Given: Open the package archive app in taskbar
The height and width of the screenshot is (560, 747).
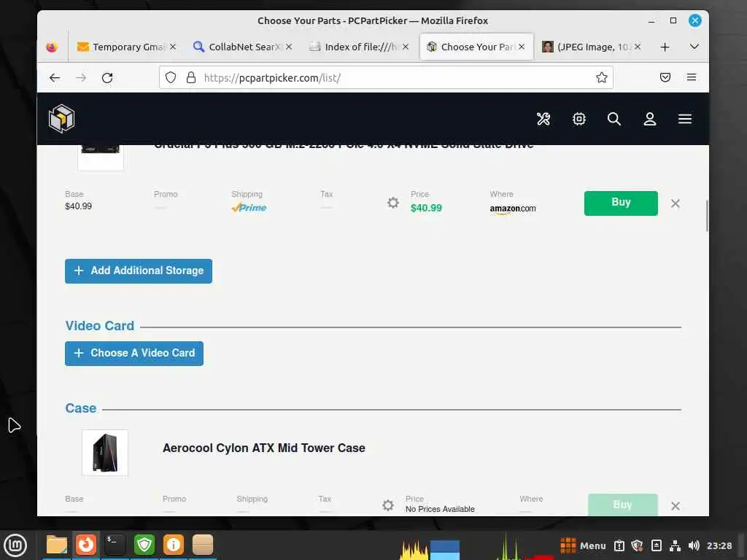Looking at the screenshot, I should 203,545.
